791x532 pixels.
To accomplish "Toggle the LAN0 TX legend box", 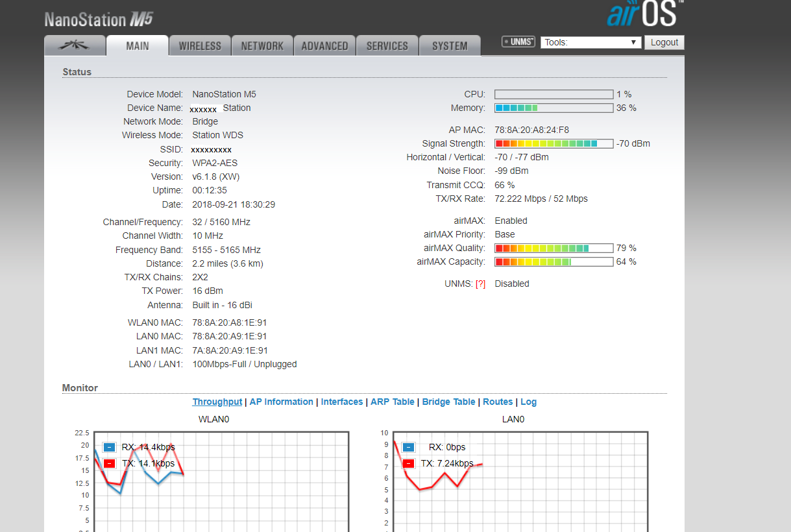I will point(408,463).
